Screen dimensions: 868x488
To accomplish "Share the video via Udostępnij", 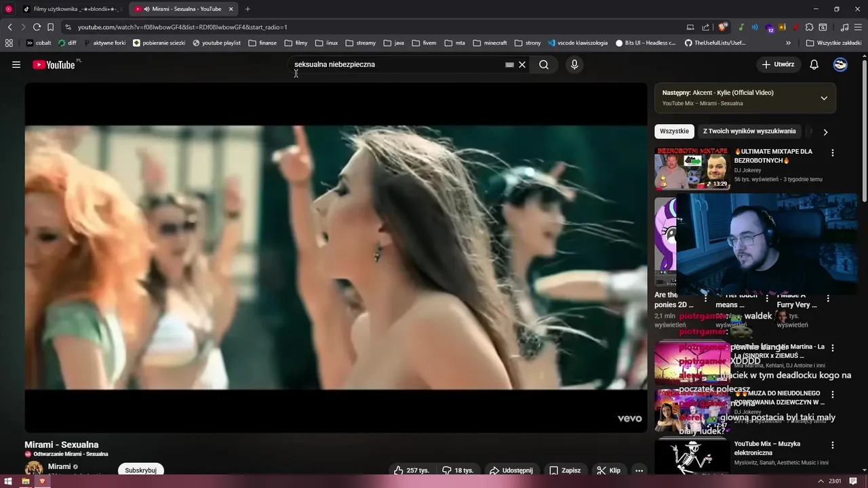I will (x=511, y=470).
